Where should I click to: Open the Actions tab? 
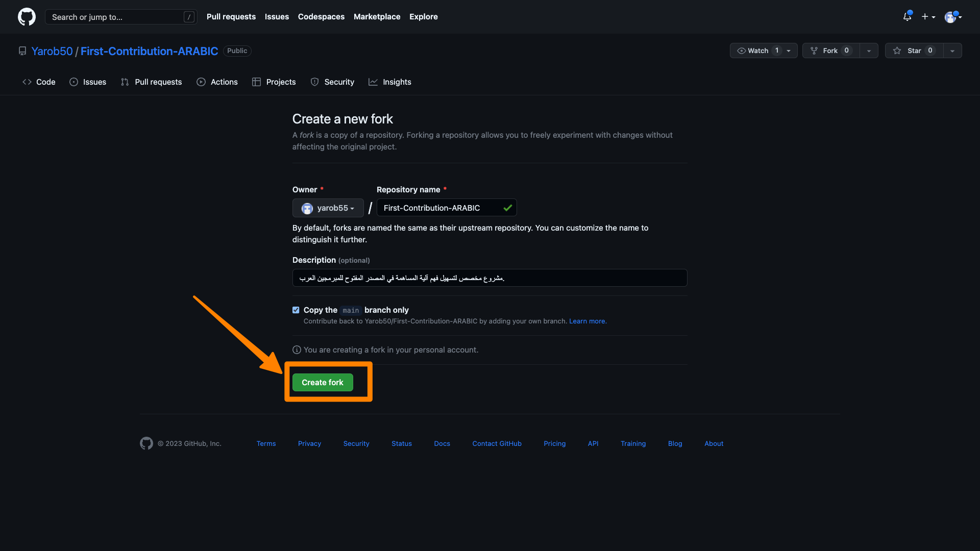pyautogui.click(x=217, y=82)
